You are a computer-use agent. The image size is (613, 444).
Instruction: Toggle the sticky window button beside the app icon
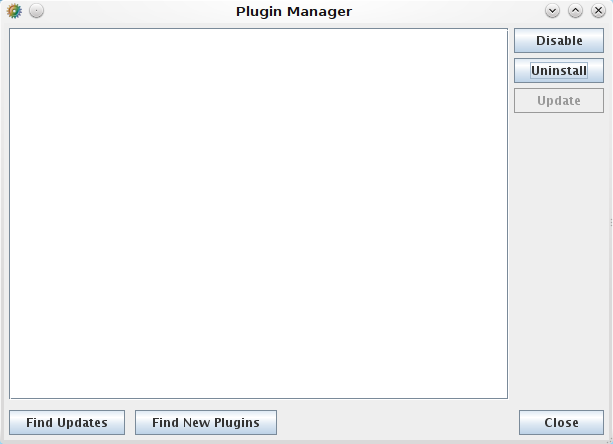point(36,11)
